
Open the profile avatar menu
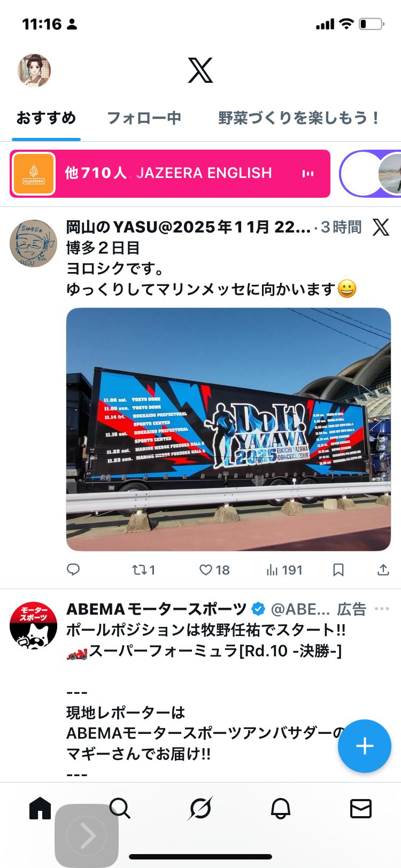point(34,70)
